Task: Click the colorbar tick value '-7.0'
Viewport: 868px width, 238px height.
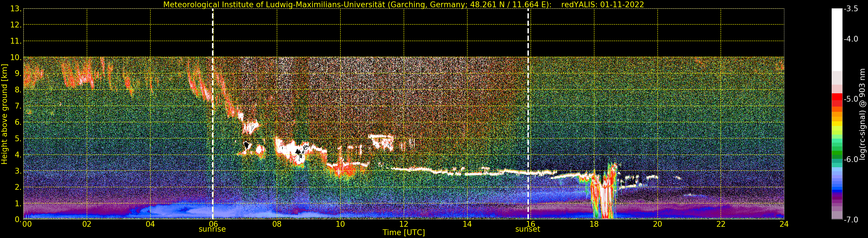Action: coord(851,220)
